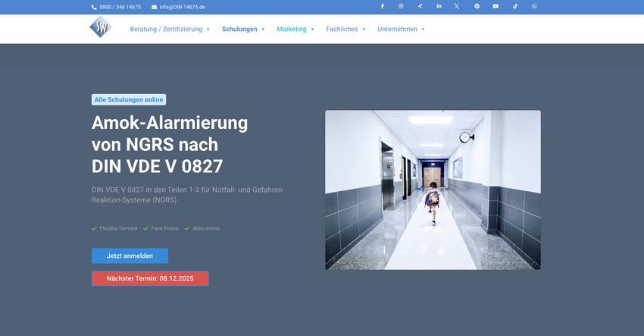The image size is (644, 336).
Task: Click heading Amok-Alarmierung von NGRS
Action: pyautogui.click(x=170, y=144)
